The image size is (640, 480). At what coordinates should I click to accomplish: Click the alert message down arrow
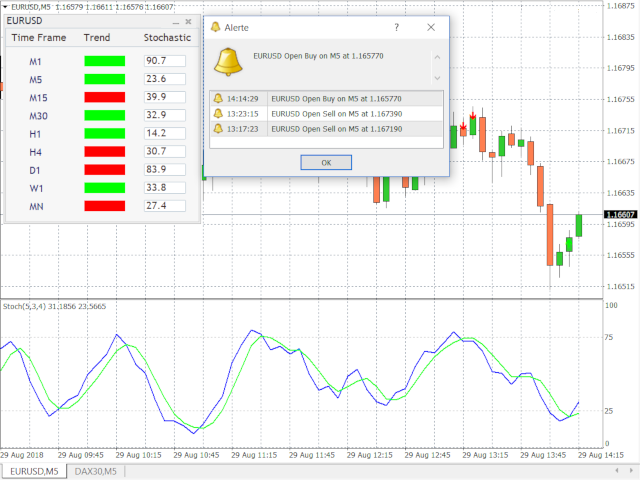click(x=437, y=78)
